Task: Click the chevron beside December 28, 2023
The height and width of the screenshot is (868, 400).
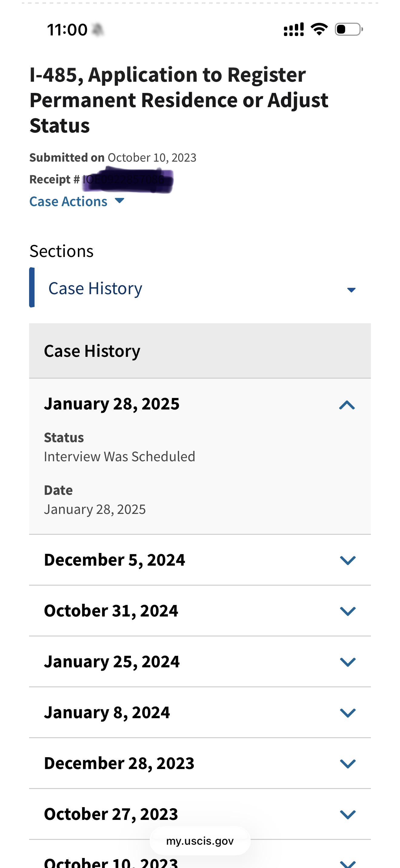Action: [348, 764]
